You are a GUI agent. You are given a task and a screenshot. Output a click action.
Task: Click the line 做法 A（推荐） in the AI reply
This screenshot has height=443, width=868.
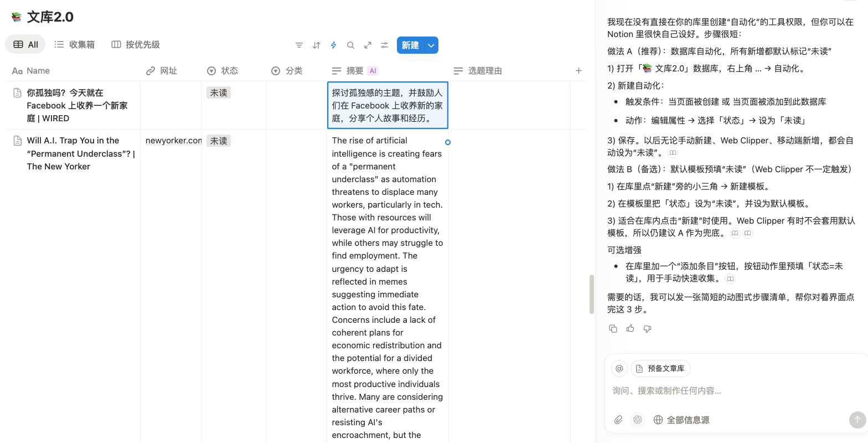(x=720, y=51)
